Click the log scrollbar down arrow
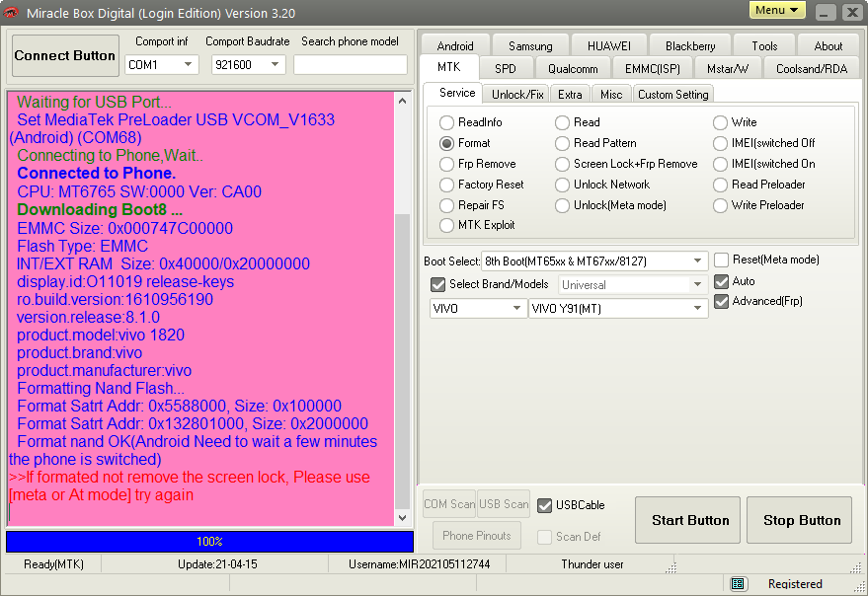The image size is (868, 596). [403, 518]
